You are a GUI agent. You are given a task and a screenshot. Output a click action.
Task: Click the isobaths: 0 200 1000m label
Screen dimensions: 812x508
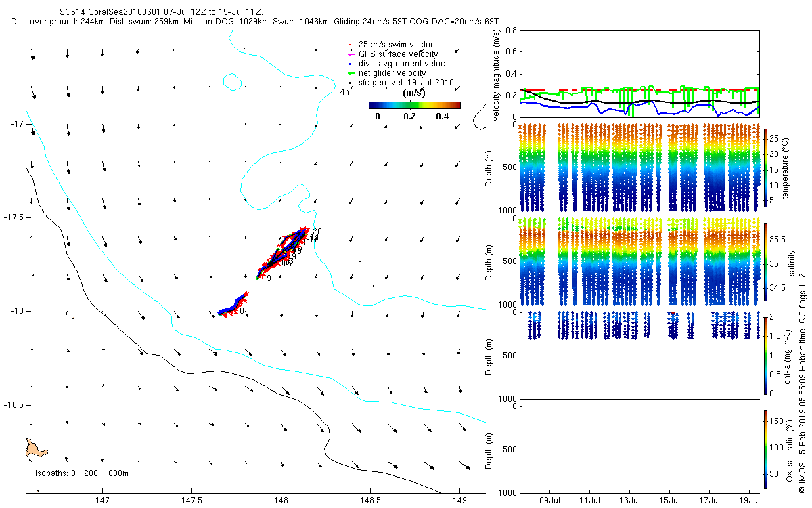pyautogui.click(x=81, y=473)
